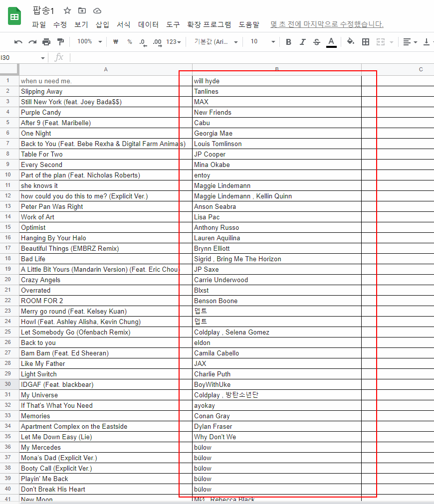Select cell 'Peter Pan Was Right'
Viewport: 434px width, 504px height.
point(106,206)
